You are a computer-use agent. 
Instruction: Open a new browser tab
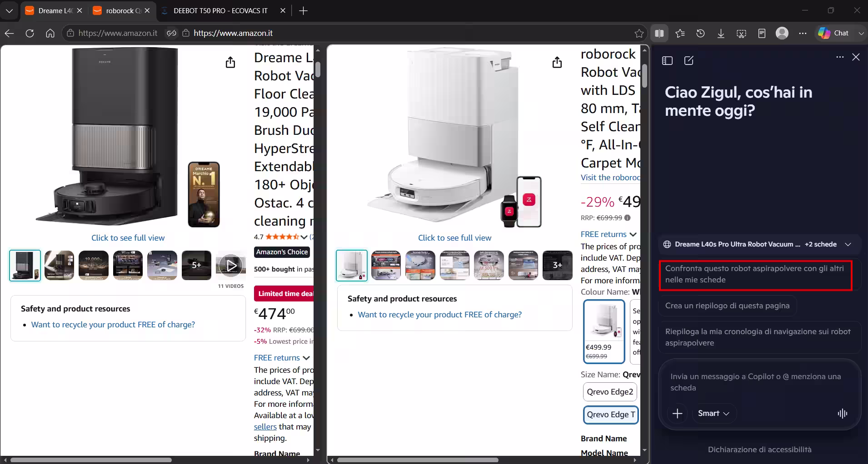303,10
